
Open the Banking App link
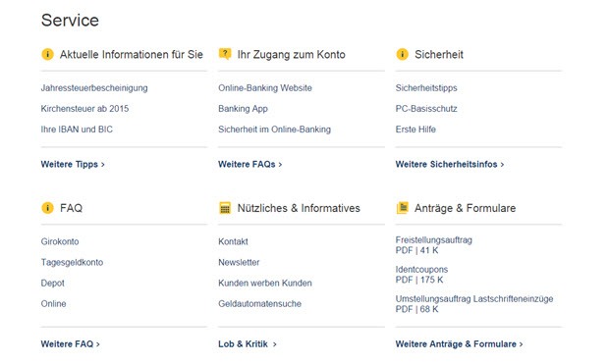pos(244,109)
